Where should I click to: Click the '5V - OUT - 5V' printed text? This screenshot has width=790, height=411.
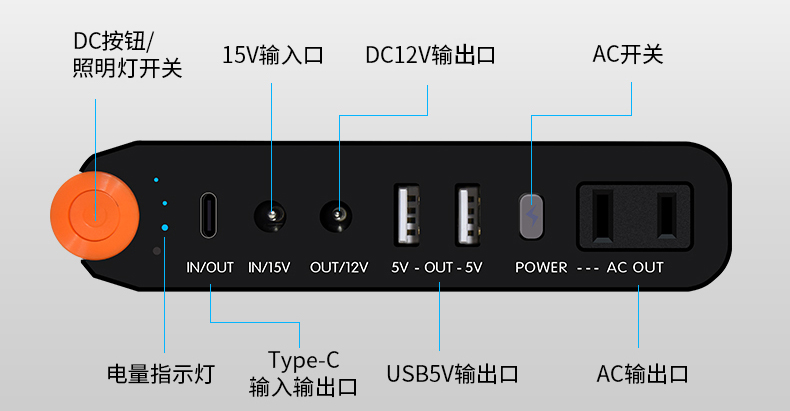coord(437,267)
